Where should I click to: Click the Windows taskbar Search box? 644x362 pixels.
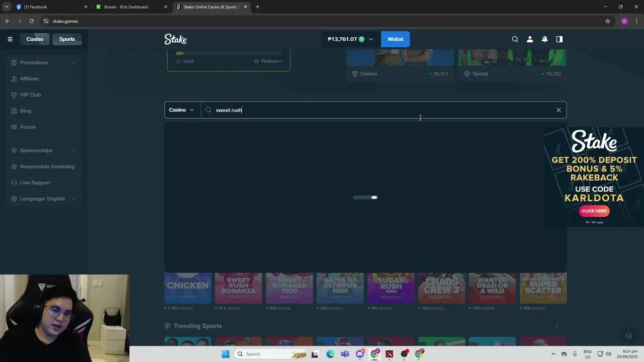point(271,354)
